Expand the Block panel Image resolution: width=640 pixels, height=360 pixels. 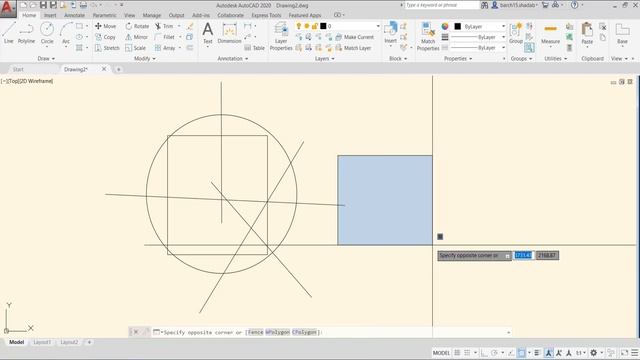click(x=398, y=59)
